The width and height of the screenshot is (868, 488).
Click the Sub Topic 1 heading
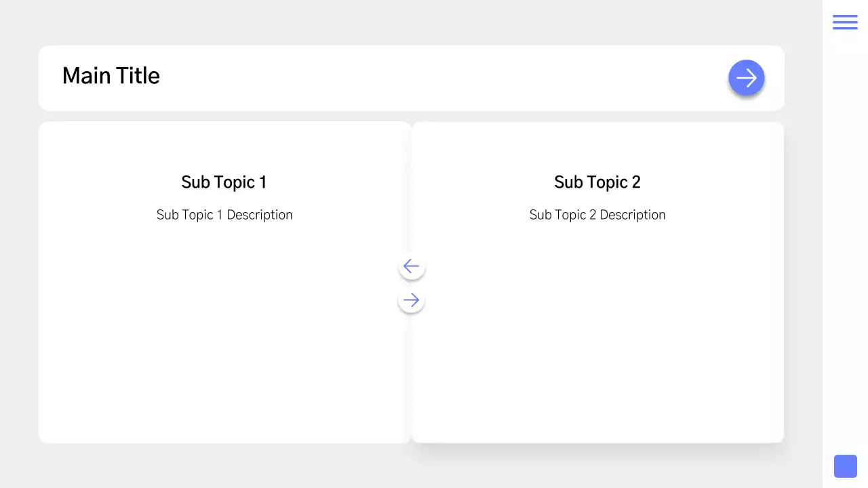tap(224, 182)
